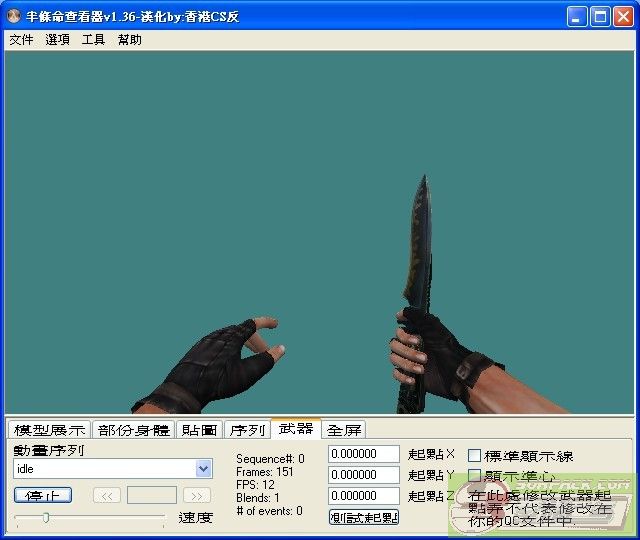Open the 幫助 (Help) menu
This screenshot has height=540, width=640.
129,40
